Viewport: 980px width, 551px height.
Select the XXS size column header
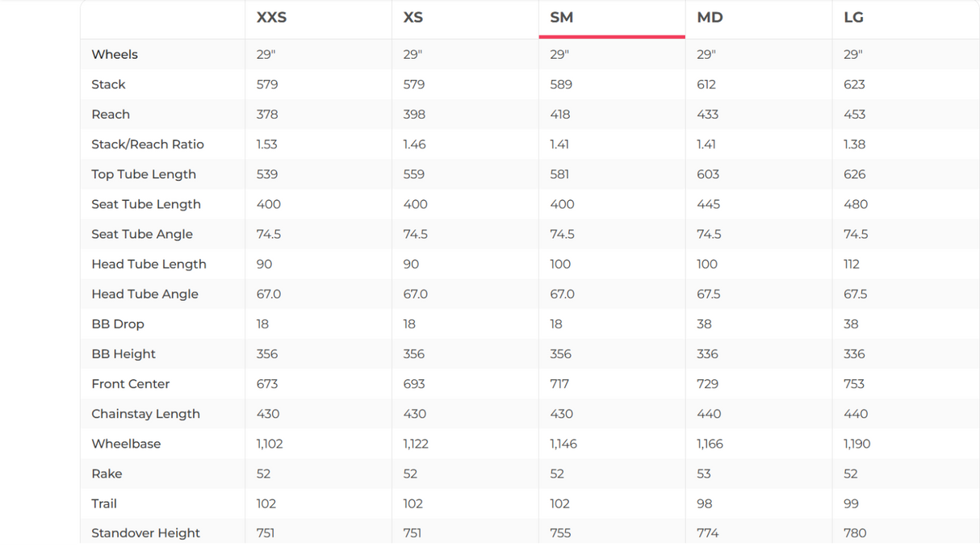click(271, 18)
